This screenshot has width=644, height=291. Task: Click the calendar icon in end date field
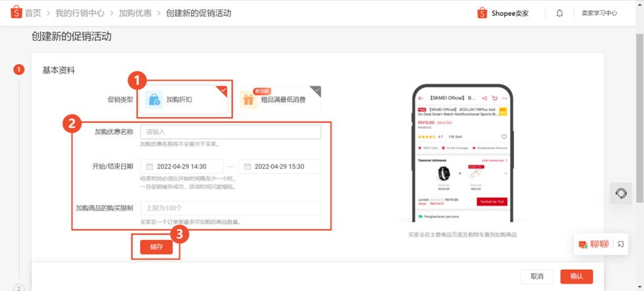247,167
